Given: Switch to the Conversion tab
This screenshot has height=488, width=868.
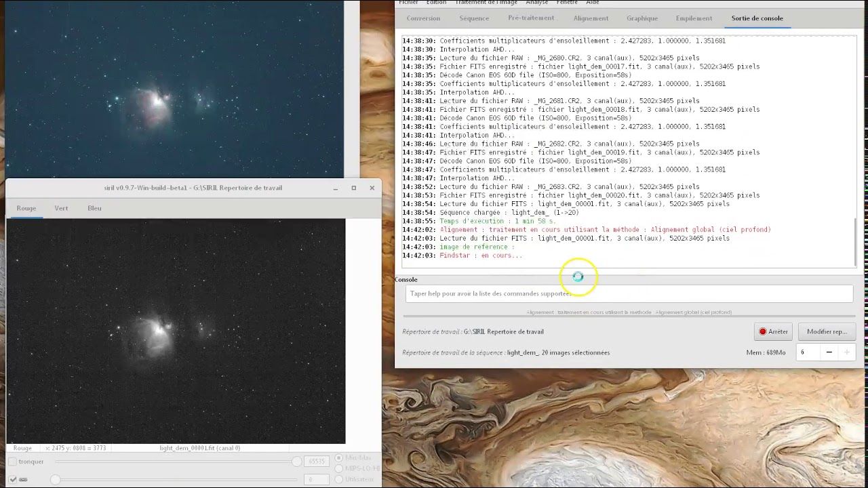Looking at the screenshot, I should (x=423, y=18).
